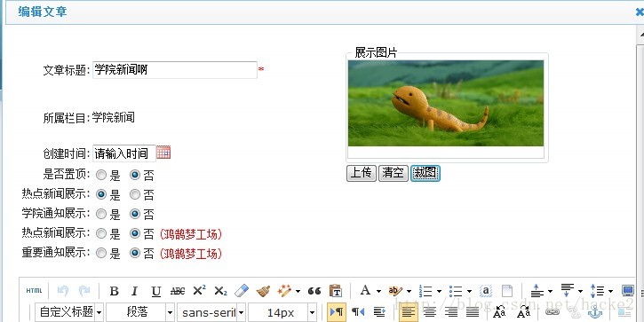Click the select all icon
Image resolution: width=644 pixels, height=322 pixels.
pyautogui.click(x=486, y=291)
